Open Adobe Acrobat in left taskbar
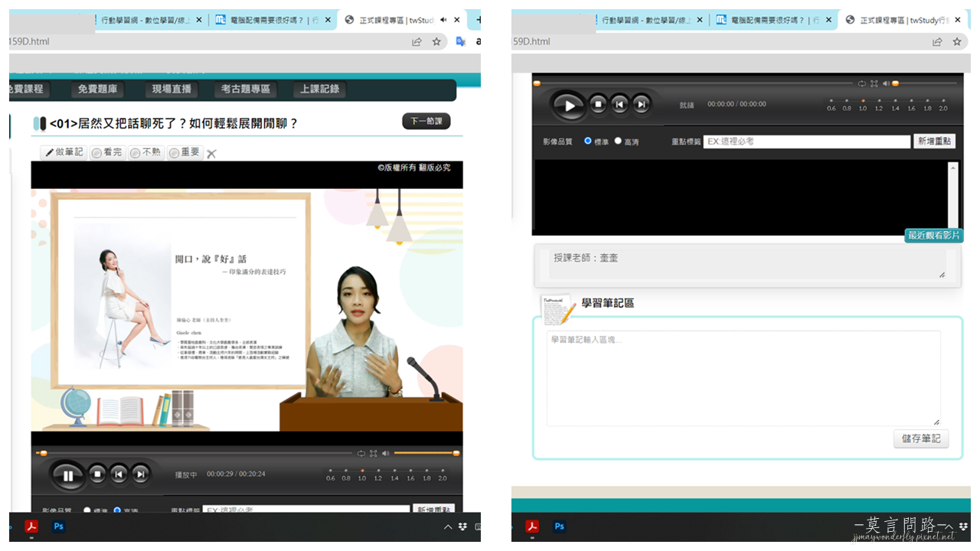 click(31, 526)
